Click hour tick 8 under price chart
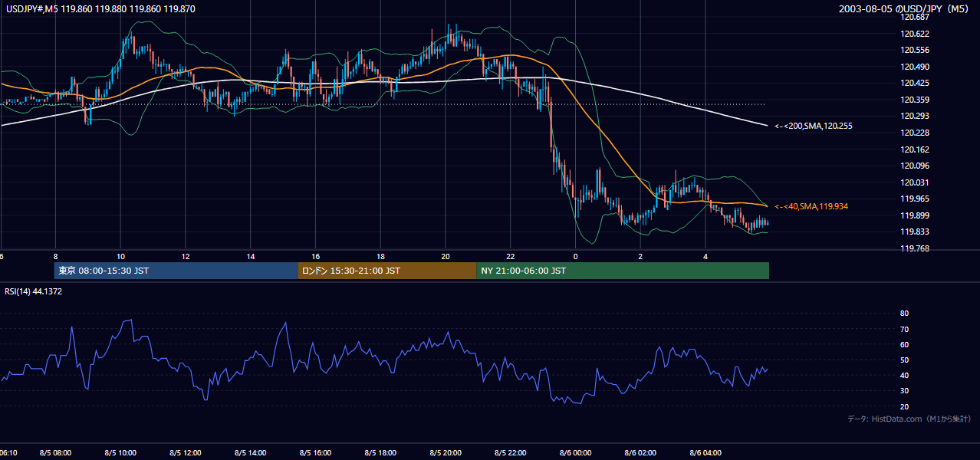Screen dimensions: 980x460 click(x=55, y=256)
